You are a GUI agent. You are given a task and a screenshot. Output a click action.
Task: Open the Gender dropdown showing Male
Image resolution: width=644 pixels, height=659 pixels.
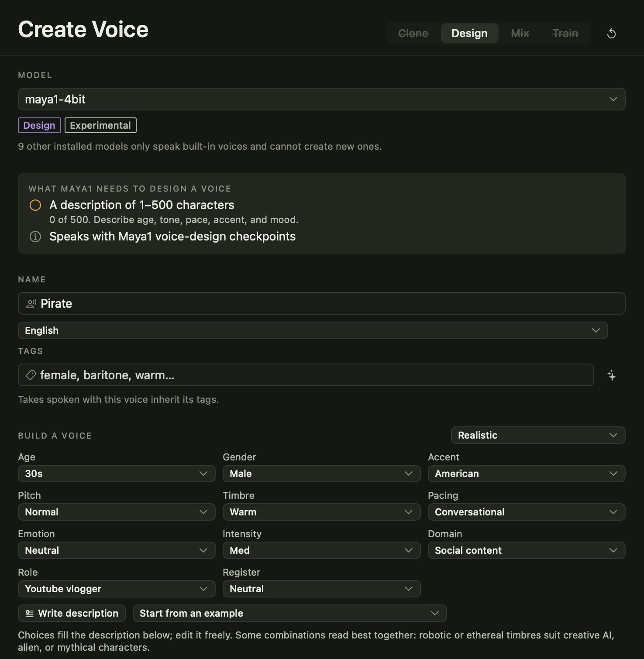coord(321,474)
